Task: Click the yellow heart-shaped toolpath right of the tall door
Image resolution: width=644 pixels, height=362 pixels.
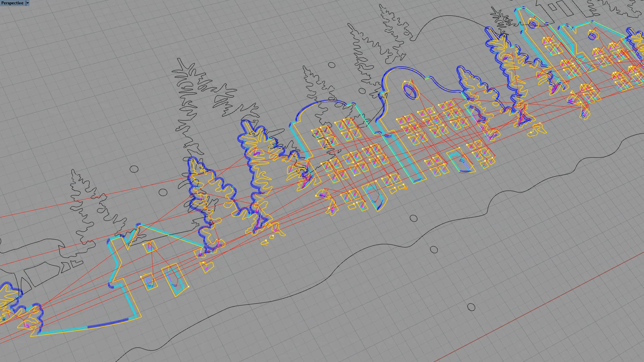Action: (208, 267)
